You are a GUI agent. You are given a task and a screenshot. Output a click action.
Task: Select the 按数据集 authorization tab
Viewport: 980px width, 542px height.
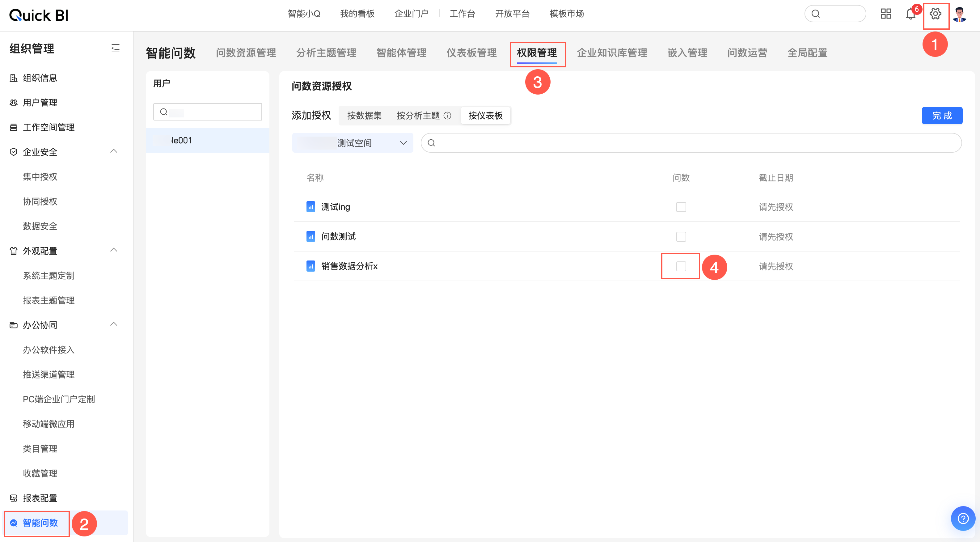click(364, 116)
